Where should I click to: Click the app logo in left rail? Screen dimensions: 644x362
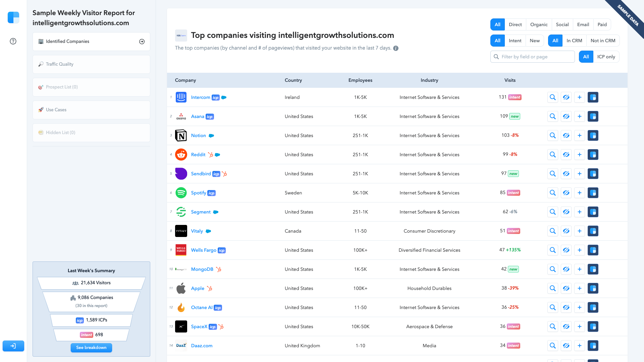13,17
